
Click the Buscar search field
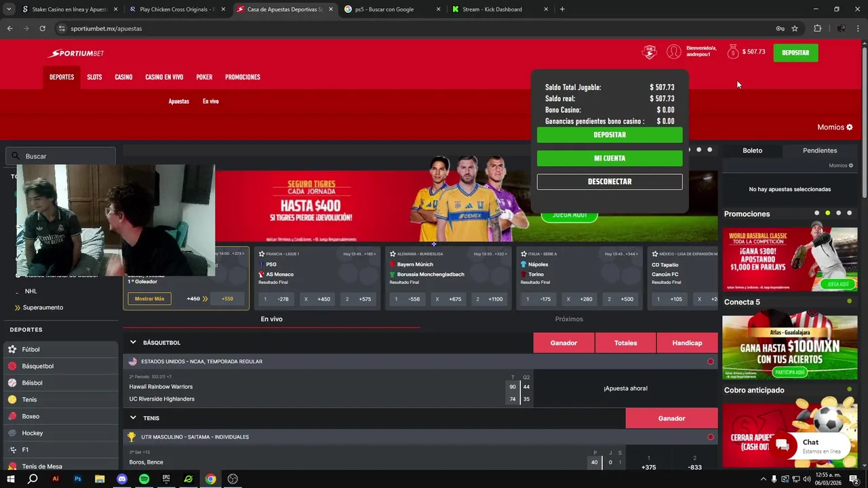coord(60,156)
